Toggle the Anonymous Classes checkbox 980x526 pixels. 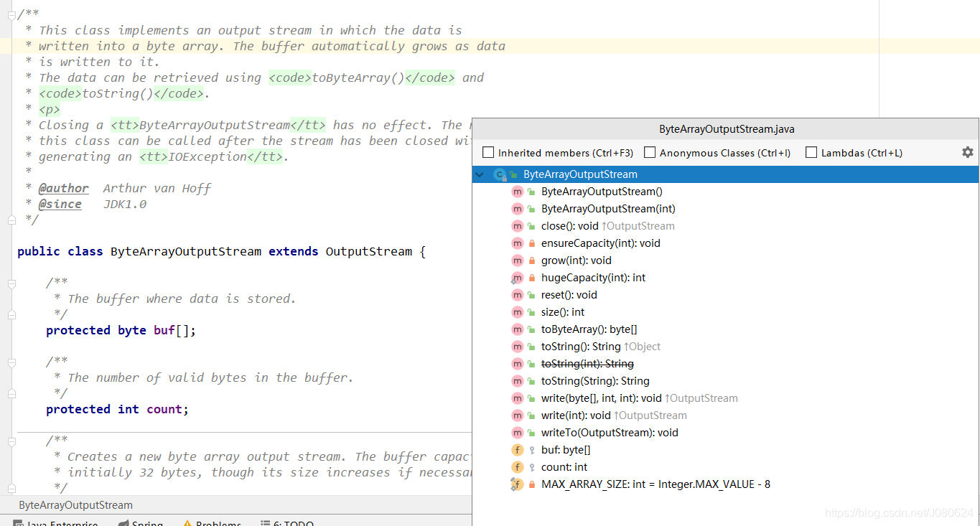pos(650,152)
